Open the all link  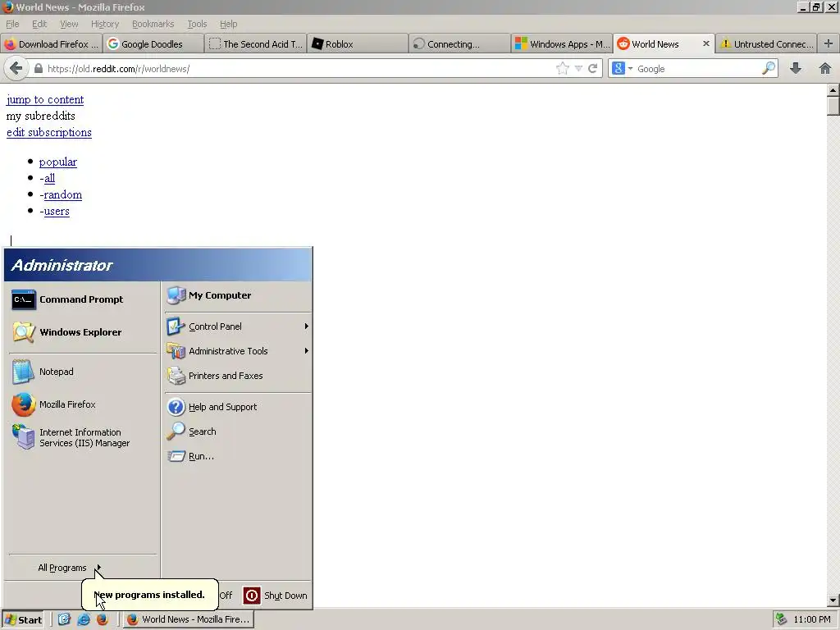pyautogui.click(x=49, y=178)
